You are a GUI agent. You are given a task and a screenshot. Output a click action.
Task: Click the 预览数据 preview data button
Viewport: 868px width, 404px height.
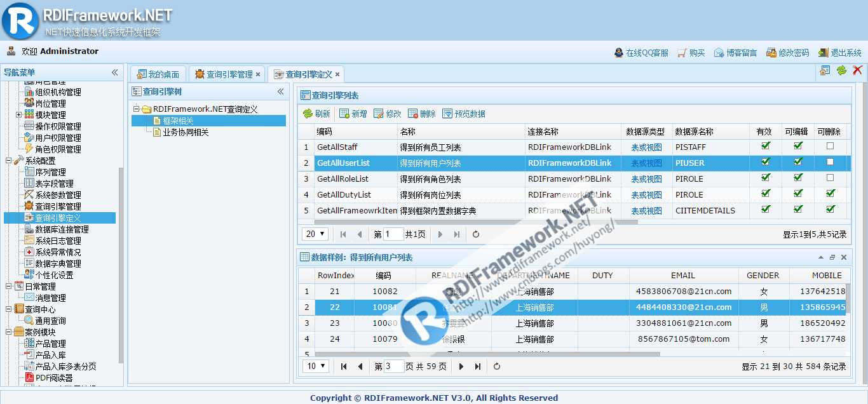click(464, 114)
